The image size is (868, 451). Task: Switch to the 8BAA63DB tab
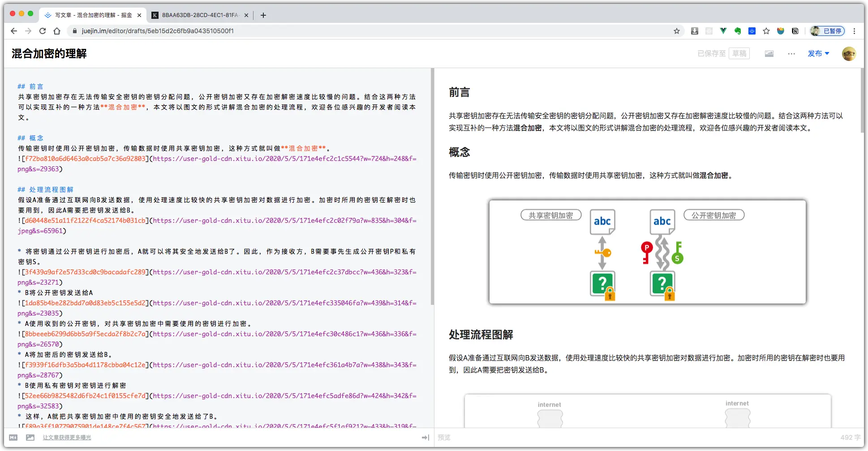200,15
